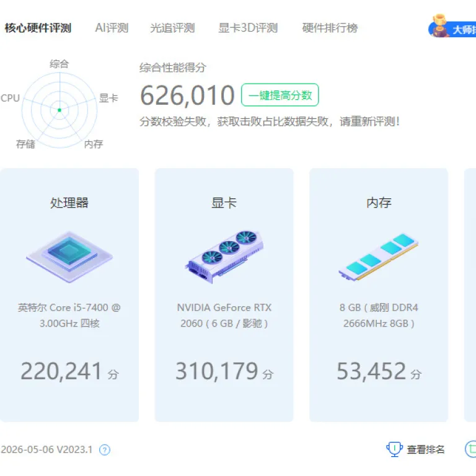Select the 显卡 score card
476x476 pixels.
click(224, 295)
